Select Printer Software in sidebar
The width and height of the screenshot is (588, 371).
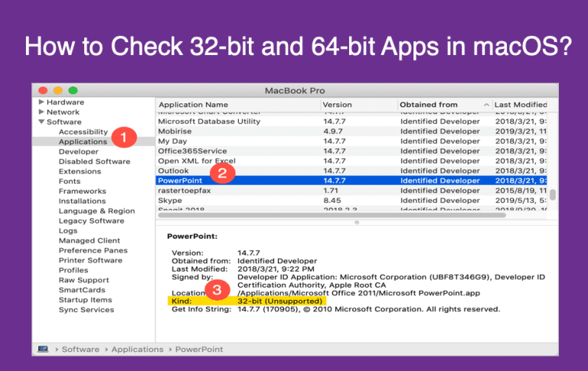(x=90, y=260)
